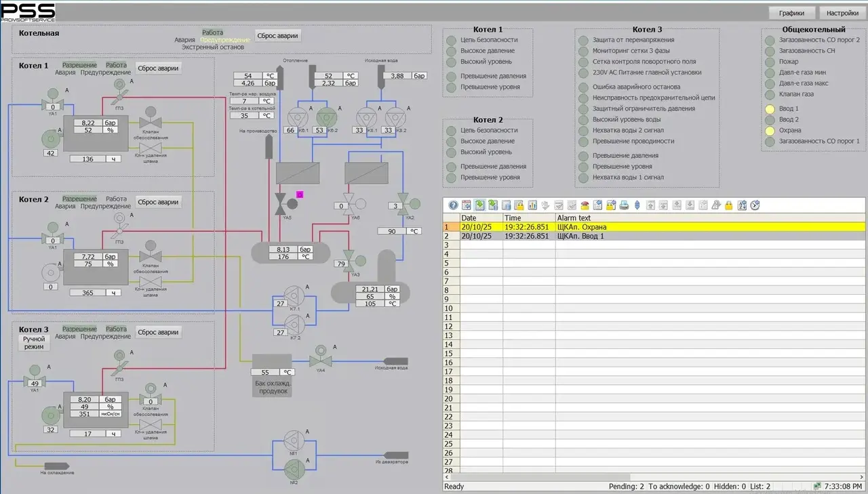
Task: Click Котел 3 Защита от перенапряжения lamp
Action: point(583,40)
